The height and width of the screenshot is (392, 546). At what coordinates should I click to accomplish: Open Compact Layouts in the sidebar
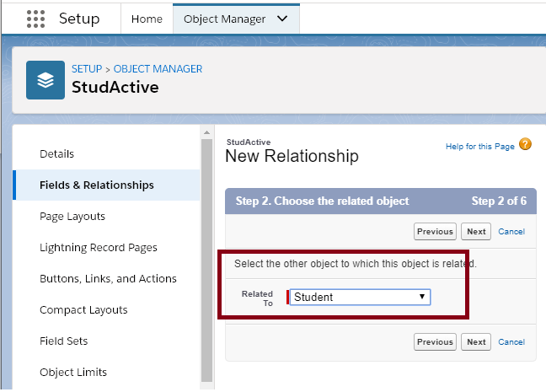pos(83,309)
